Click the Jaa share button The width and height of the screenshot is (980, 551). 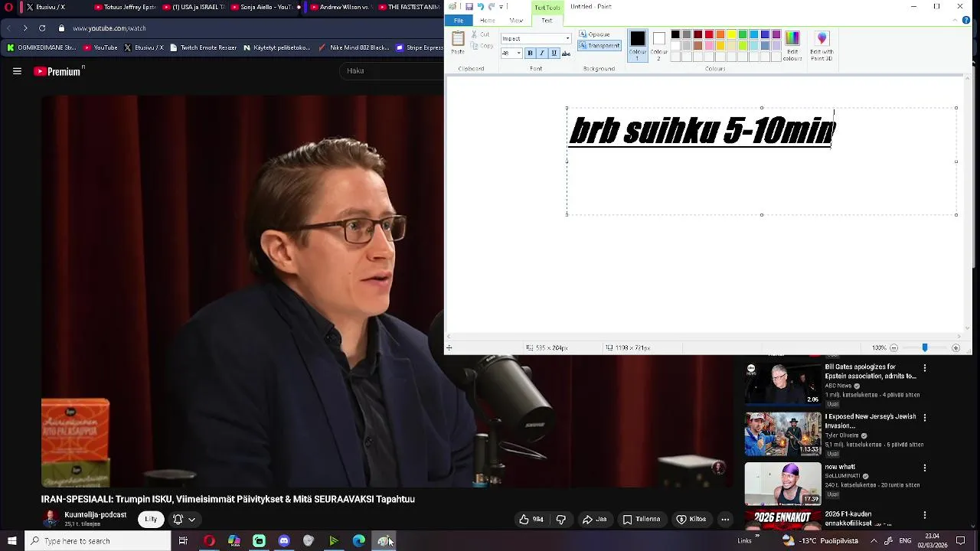click(594, 519)
